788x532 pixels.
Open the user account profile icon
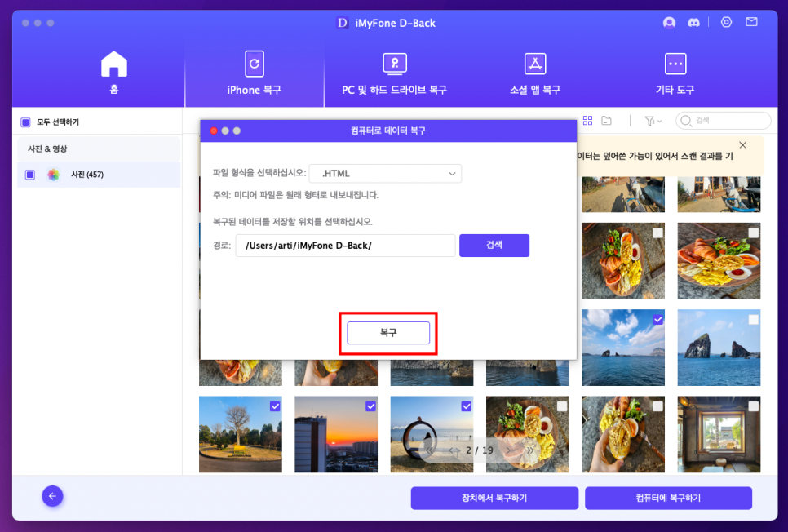pyautogui.click(x=669, y=23)
